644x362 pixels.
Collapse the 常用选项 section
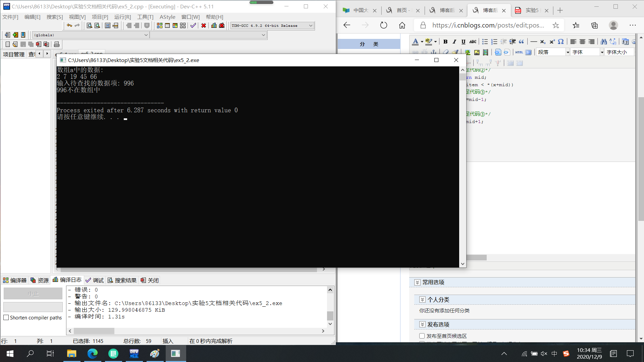[417, 282]
